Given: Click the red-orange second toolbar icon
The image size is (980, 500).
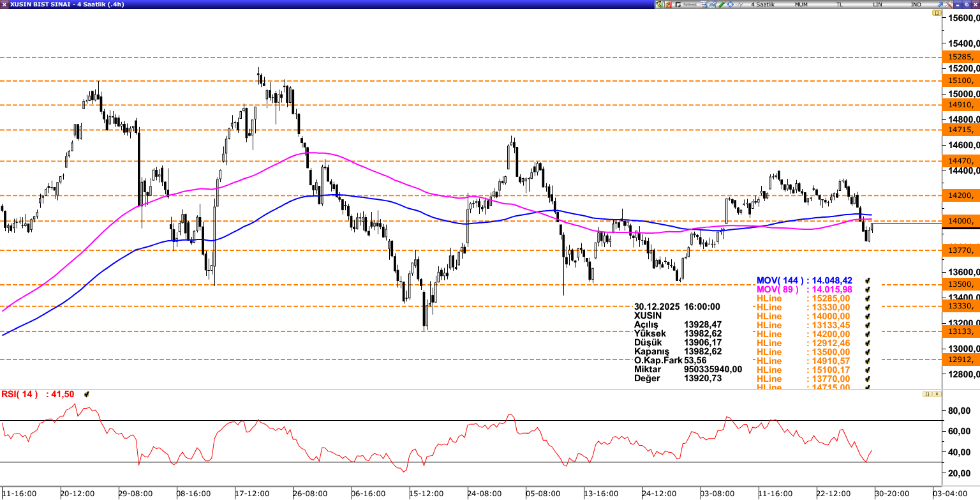Looking at the screenshot, I should coord(668,4).
